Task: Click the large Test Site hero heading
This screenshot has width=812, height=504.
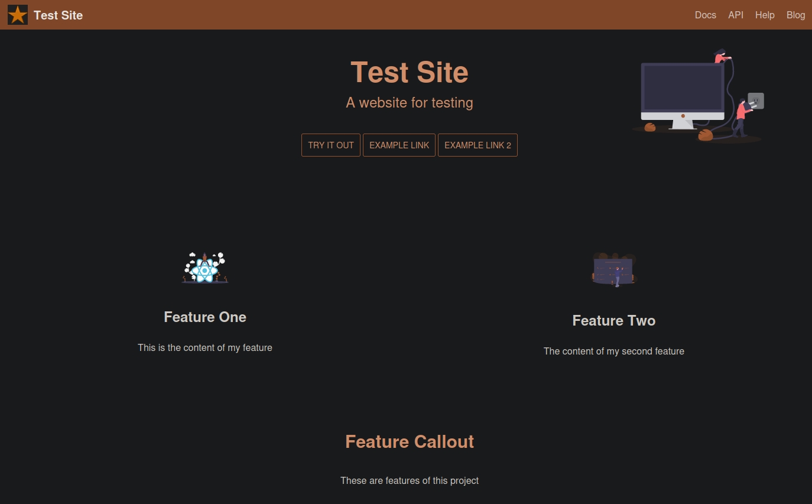Action: [x=409, y=73]
